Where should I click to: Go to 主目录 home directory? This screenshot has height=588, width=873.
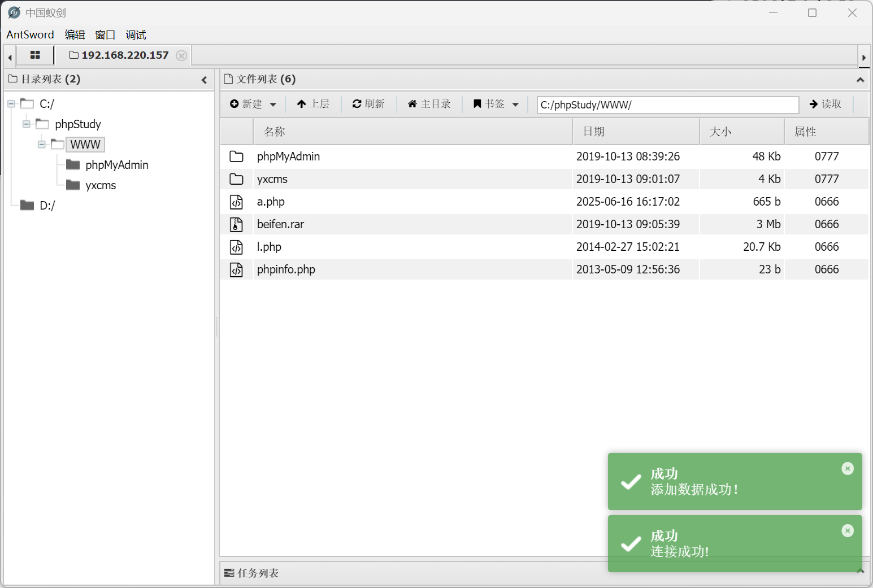pos(429,104)
